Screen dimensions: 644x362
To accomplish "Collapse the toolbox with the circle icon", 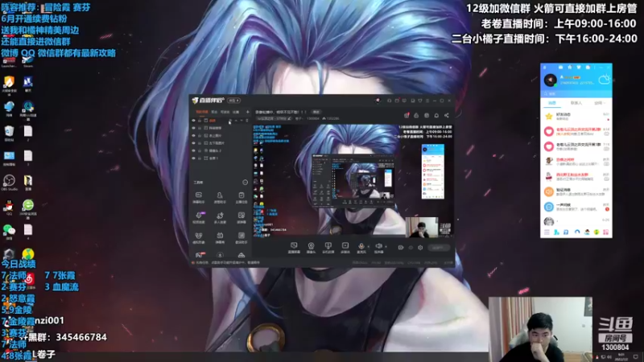I will click(246, 183).
